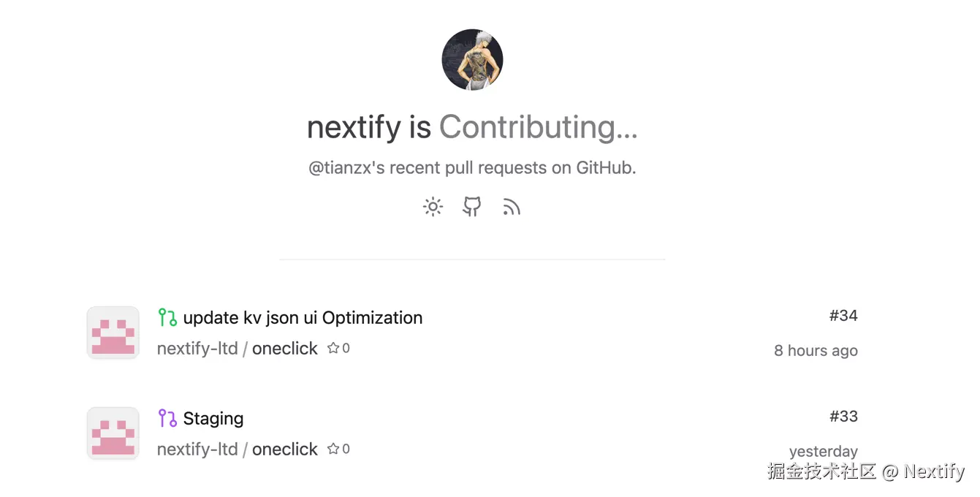Open pull request #34 details
This screenshot has width=980, height=497.
[x=844, y=316]
